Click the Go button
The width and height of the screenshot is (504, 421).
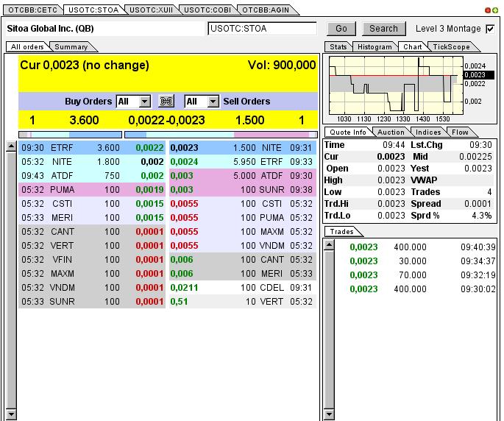(341, 29)
